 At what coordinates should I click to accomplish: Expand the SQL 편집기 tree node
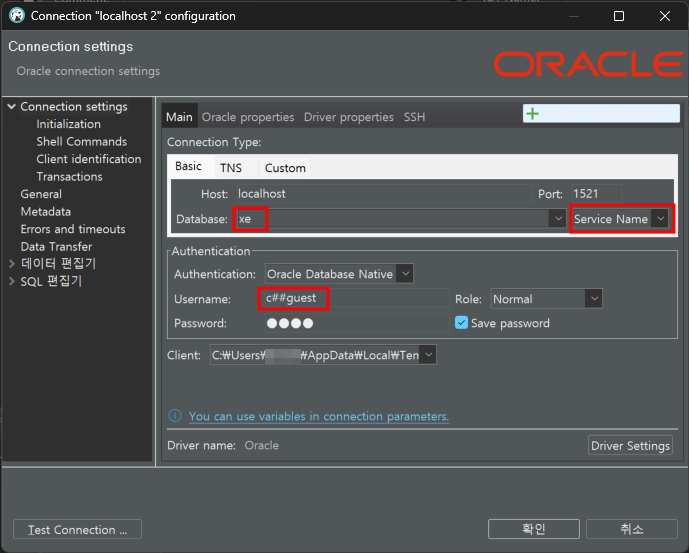[x=12, y=281]
